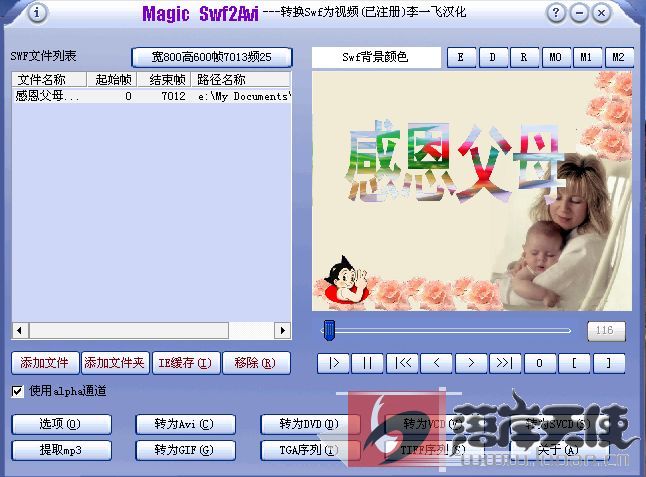The image size is (646, 477).
Task: Click file list scrollbar left arrow
Action: click(x=20, y=330)
